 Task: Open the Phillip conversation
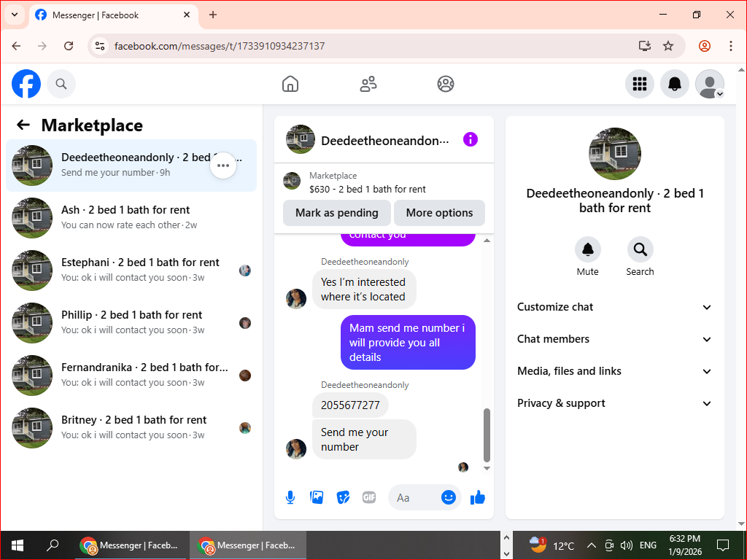pos(131,322)
